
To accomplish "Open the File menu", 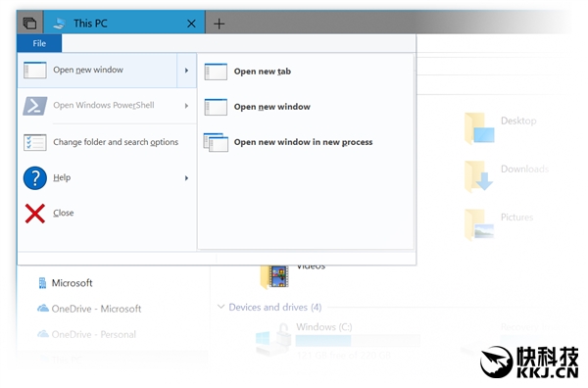I will [x=39, y=43].
